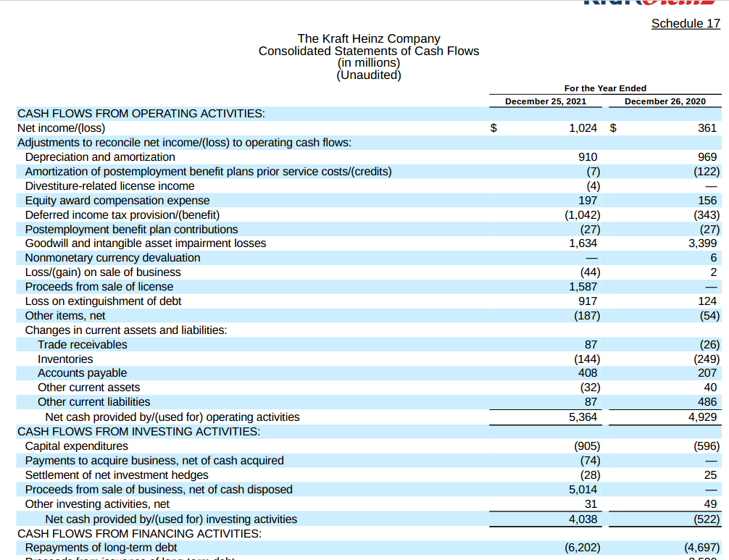
Task: Click 'Other items, net' row label
Action: click(x=65, y=316)
